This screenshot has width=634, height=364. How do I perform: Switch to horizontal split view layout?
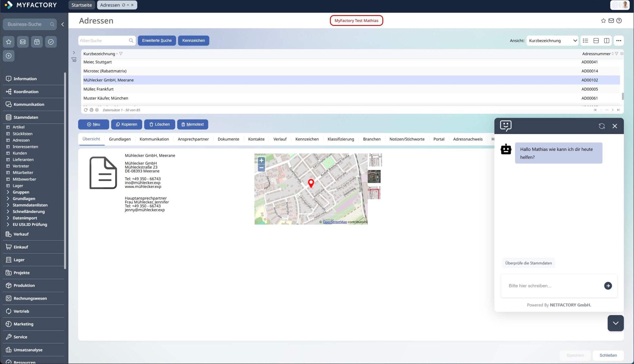coord(596,41)
